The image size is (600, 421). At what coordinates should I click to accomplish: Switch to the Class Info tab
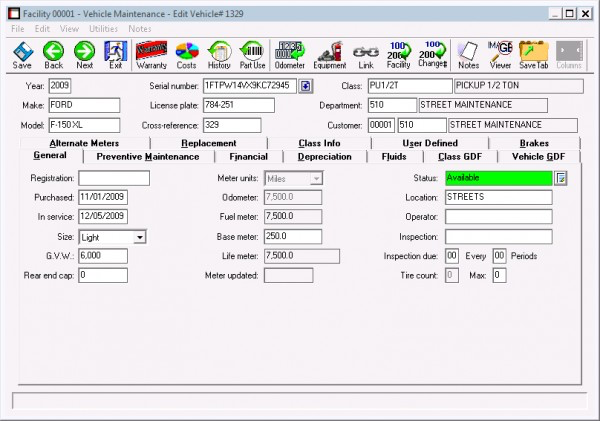click(320, 143)
